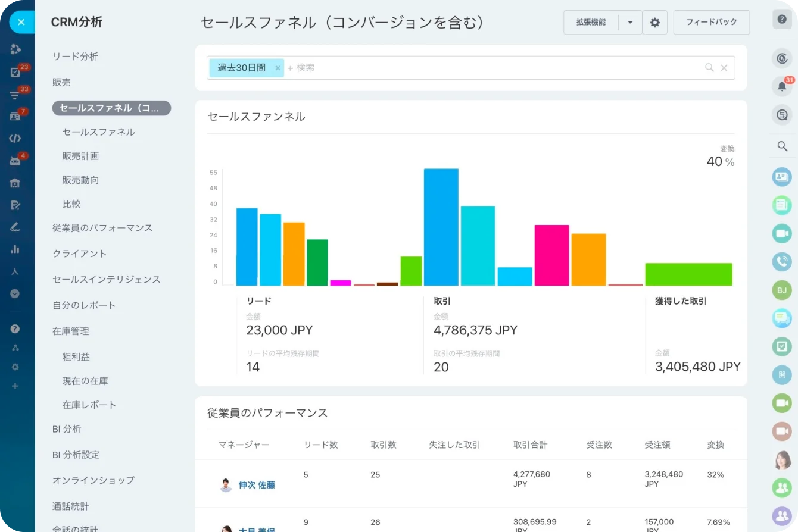Open the green news document icon
This screenshot has height=532, width=798.
[x=782, y=205]
